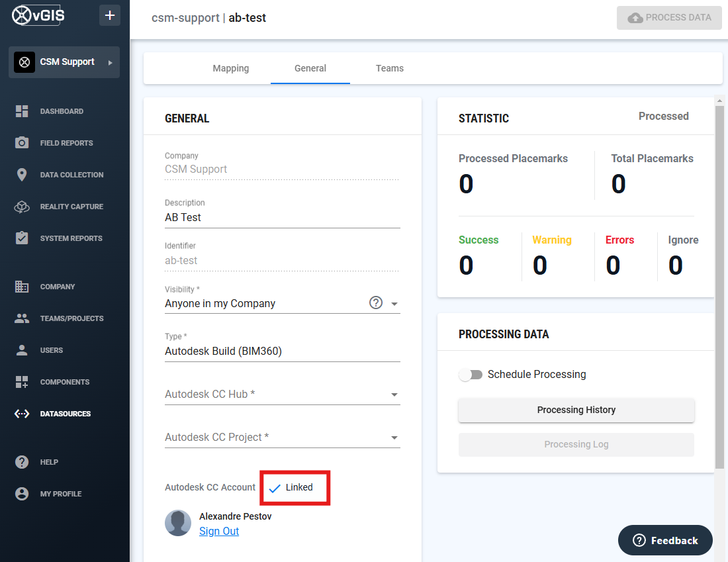Click the Feedback question mark icon
728x562 pixels.
pos(639,540)
